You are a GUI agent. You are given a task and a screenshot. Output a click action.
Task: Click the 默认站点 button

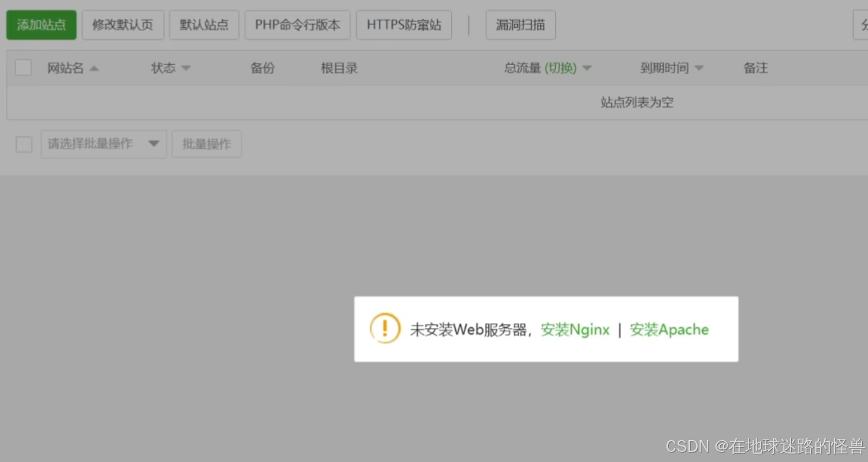(204, 25)
